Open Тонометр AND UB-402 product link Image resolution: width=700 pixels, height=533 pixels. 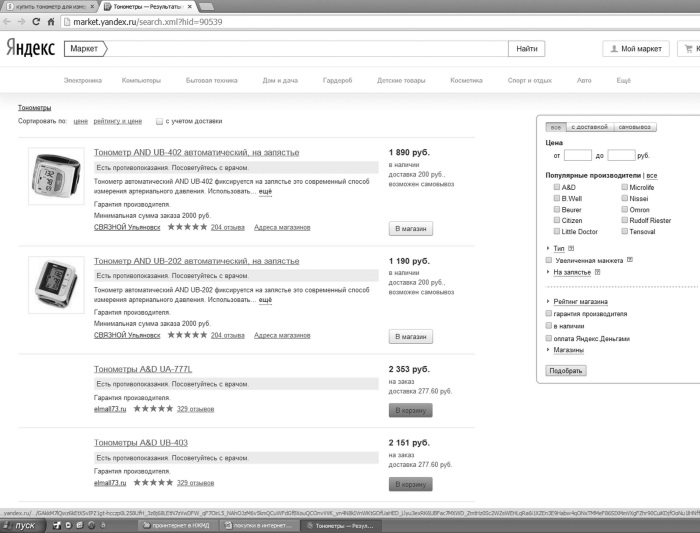click(x=196, y=152)
